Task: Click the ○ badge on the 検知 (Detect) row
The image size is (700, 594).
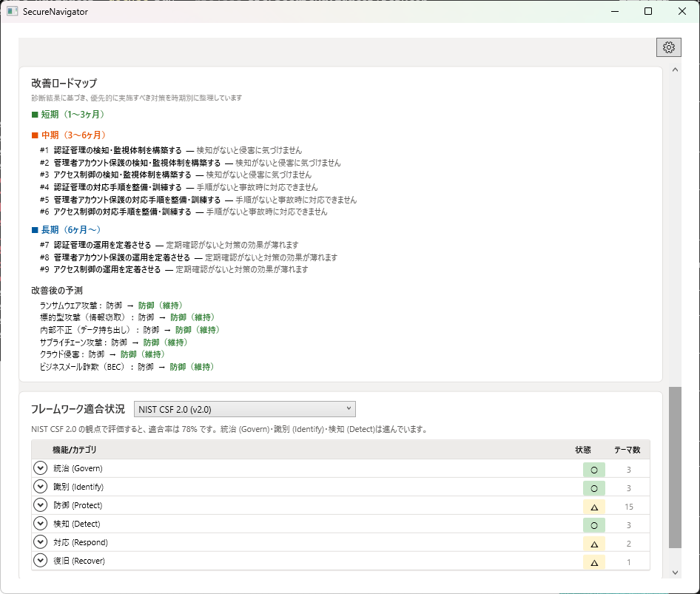Action: 593,524
